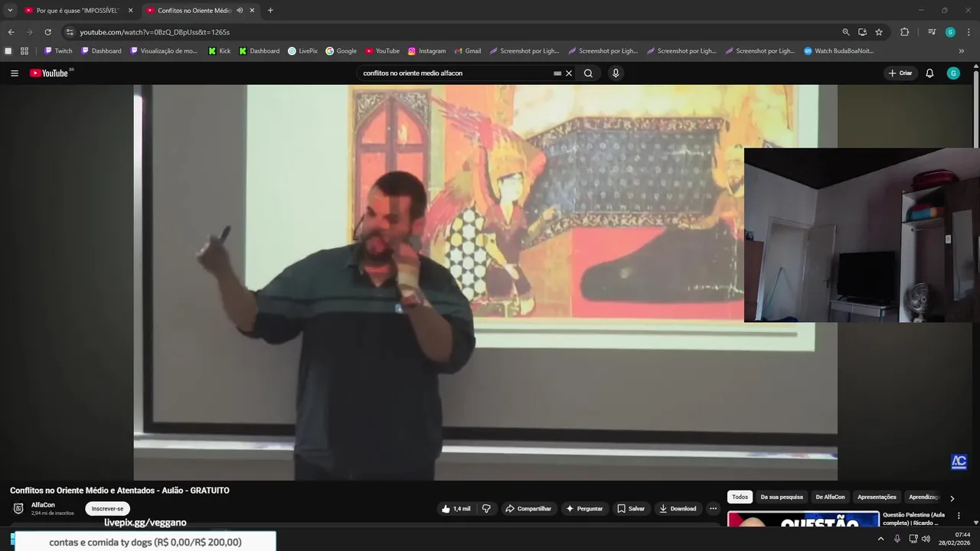Select the Apresentações chip
This screenshot has height=551, width=980.
pos(877,497)
